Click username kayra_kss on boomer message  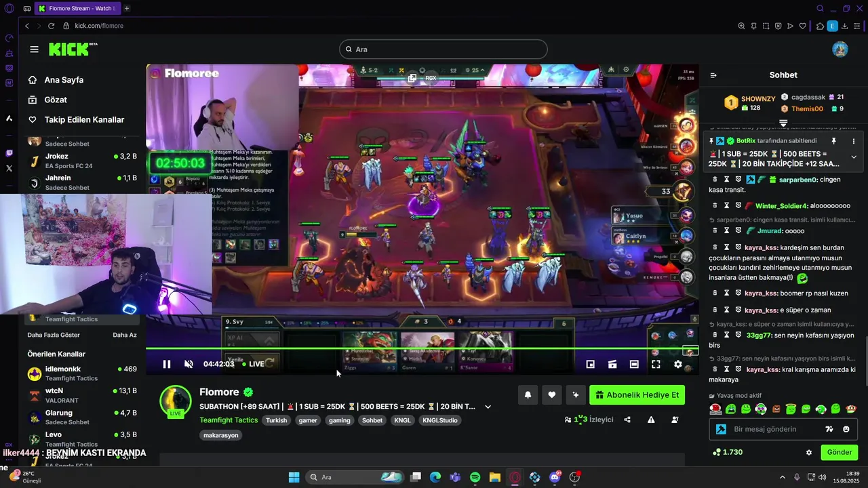(x=762, y=293)
